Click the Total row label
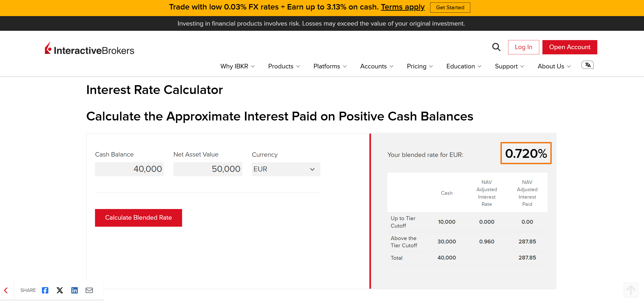This screenshot has width=644, height=303. (x=397, y=258)
